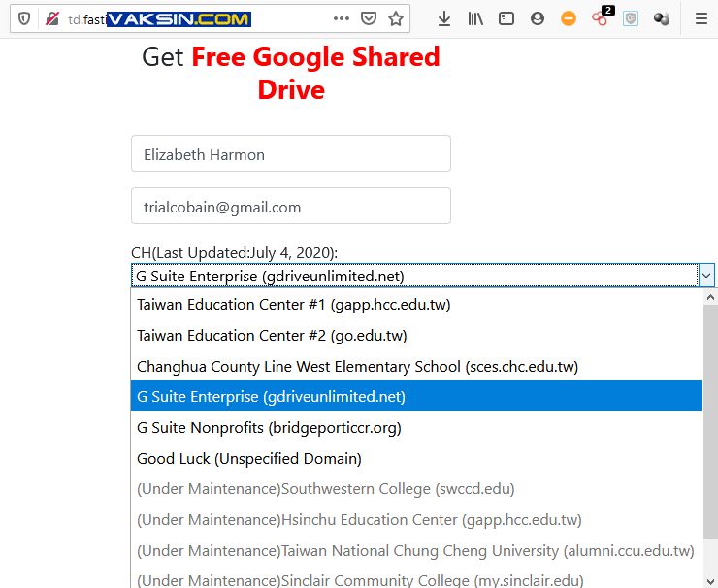This screenshot has height=588, width=718.
Task: Open the red extension with badge 2
Action: [601, 16]
